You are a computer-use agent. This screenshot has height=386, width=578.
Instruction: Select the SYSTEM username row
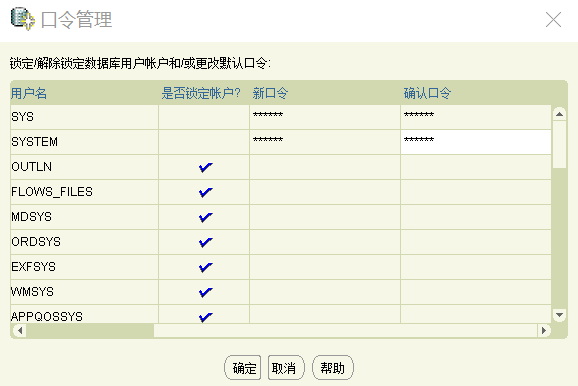point(84,142)
